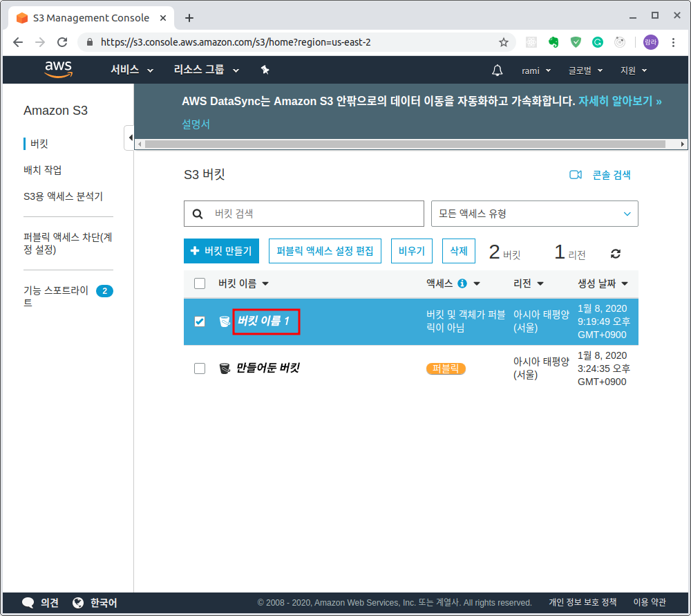Click the Chrome profile avatar

pyautogui.click(x=651, y=42)
